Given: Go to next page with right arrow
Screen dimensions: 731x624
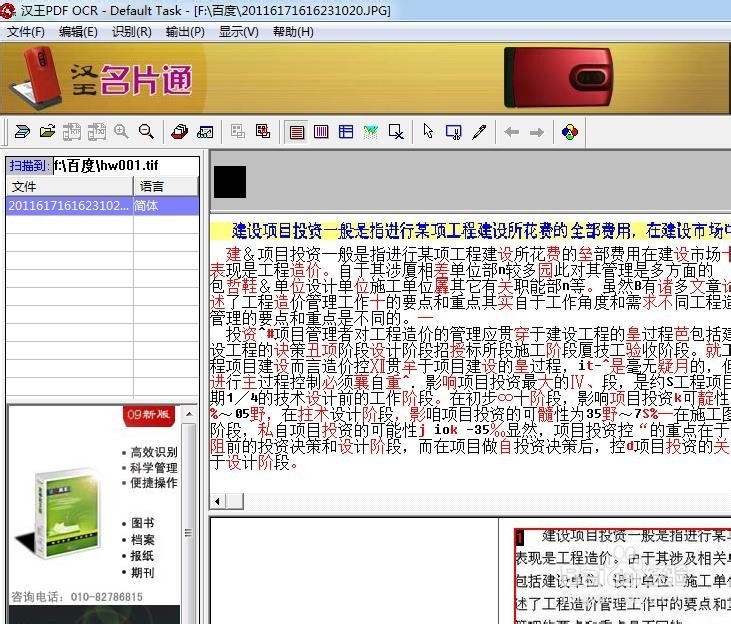Looking at the screenshot, I should [x=537, y=132].
